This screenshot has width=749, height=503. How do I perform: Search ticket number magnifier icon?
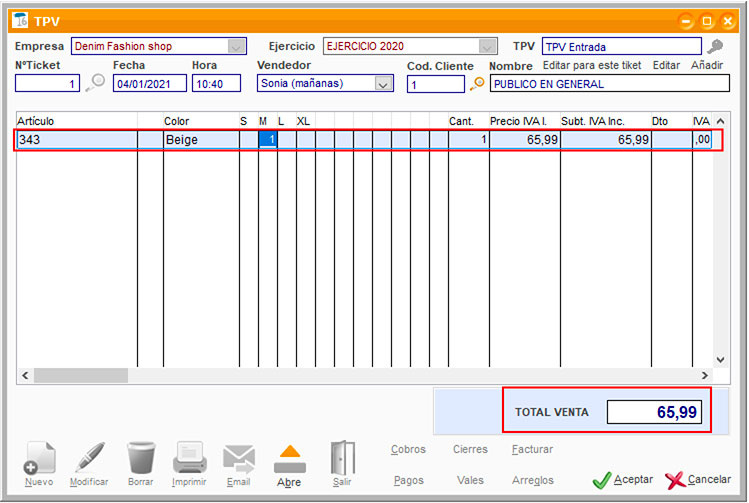point(95,83)
